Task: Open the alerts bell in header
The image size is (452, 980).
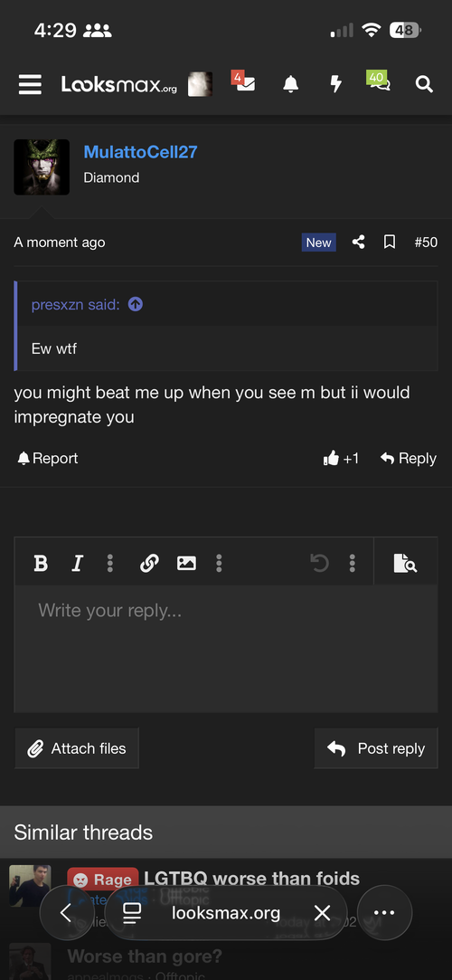Action: pyautogui.click(x=290, y=84)
